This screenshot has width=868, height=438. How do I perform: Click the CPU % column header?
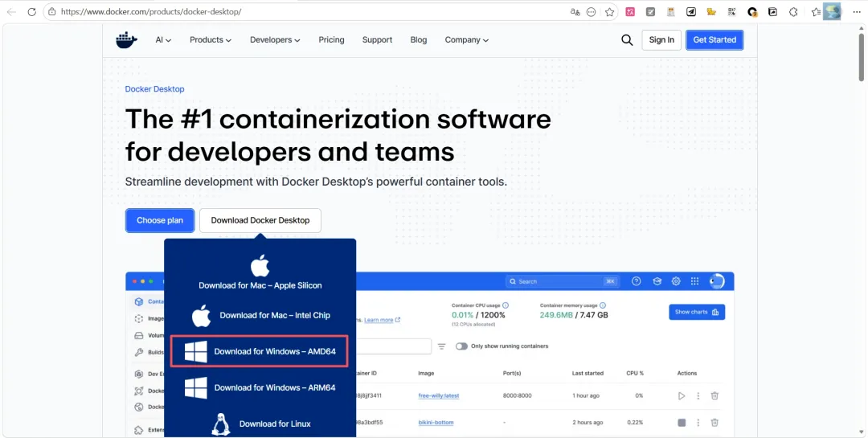[x=635, y=373]
